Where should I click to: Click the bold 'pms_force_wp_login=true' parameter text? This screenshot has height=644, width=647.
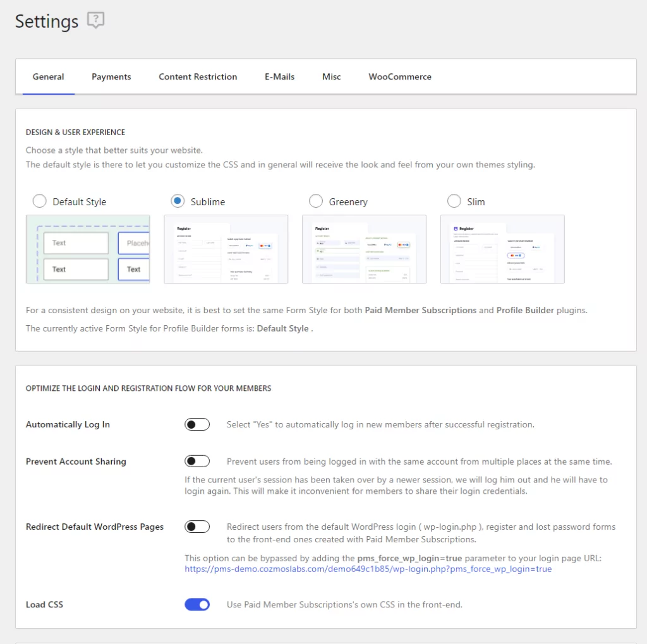click(409, 558)
